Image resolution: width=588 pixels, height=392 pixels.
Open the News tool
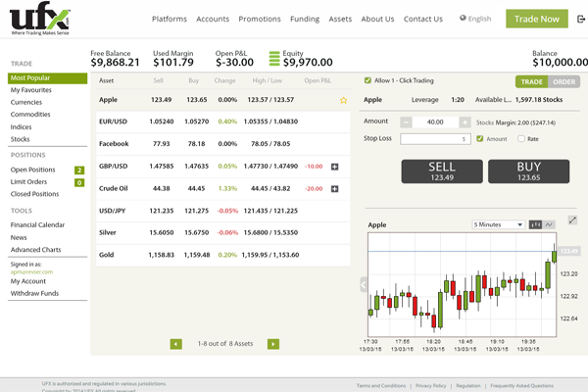tap(19, 237)
